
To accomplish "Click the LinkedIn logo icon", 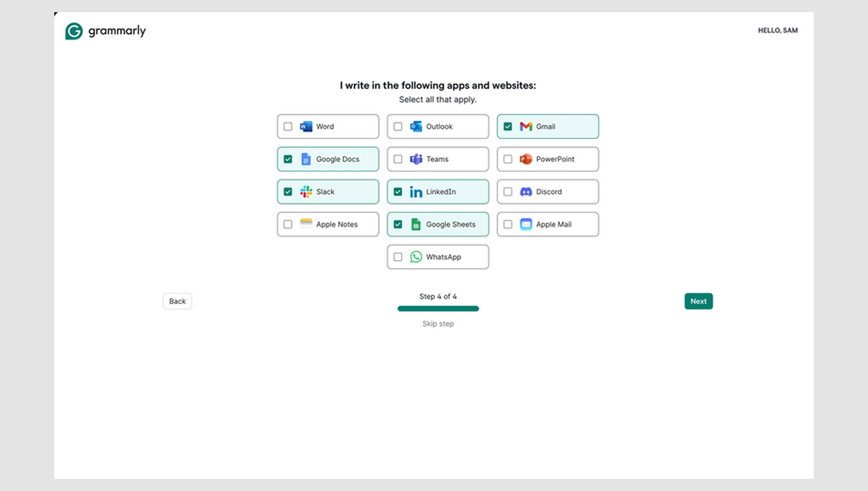I will tap(416, 192).
